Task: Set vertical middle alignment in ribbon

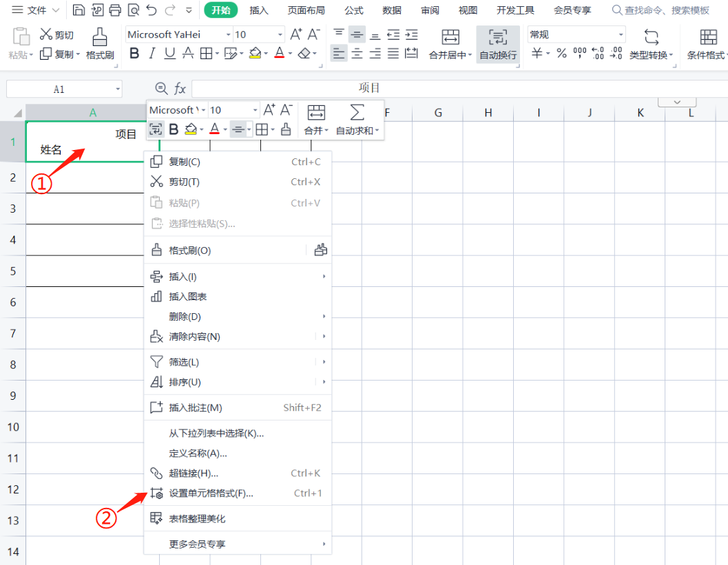Action: pyautogui.click(x=357, y=34)
